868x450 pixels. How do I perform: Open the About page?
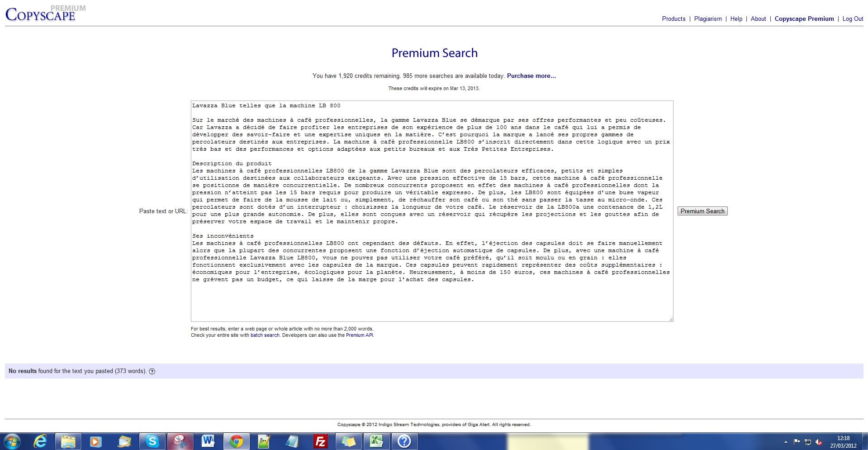758,19
